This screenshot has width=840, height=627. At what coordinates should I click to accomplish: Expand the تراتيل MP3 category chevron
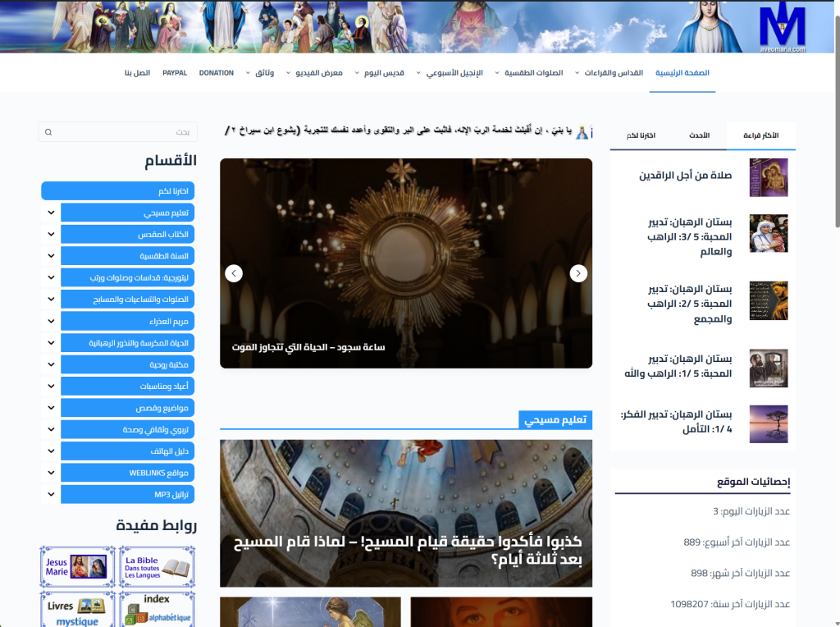click(x=51, y=494)
